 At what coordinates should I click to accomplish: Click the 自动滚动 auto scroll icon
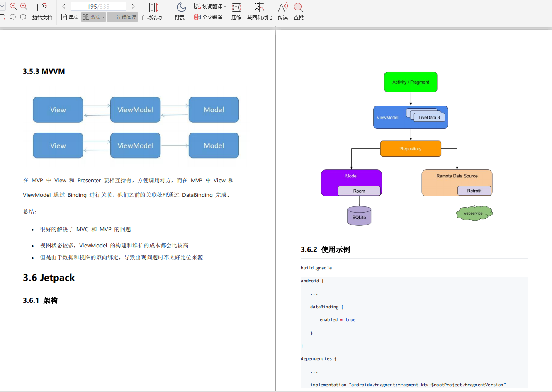153,7
